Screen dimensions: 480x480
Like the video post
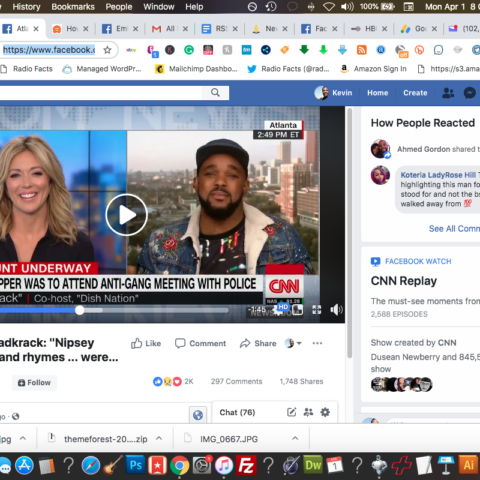pyautogui.click(x=146, y=343)
